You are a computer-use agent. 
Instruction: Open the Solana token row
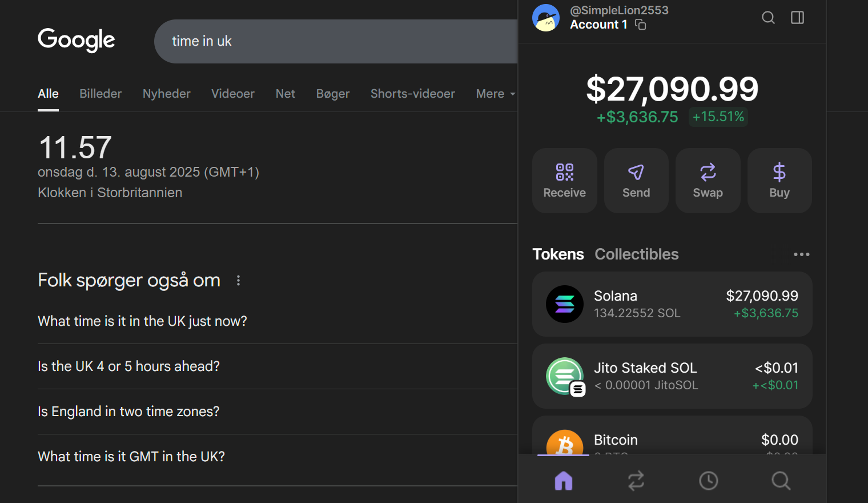(x=672, y=304)
